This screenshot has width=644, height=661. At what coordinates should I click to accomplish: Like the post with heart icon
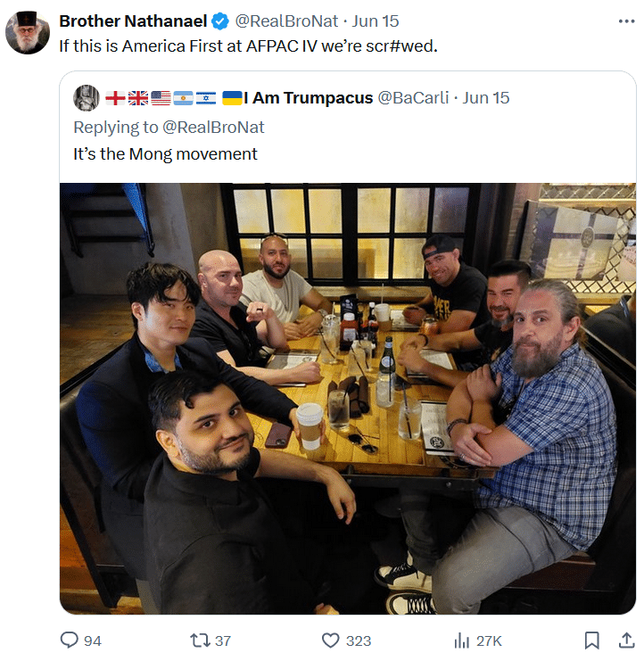click(330, 640)
